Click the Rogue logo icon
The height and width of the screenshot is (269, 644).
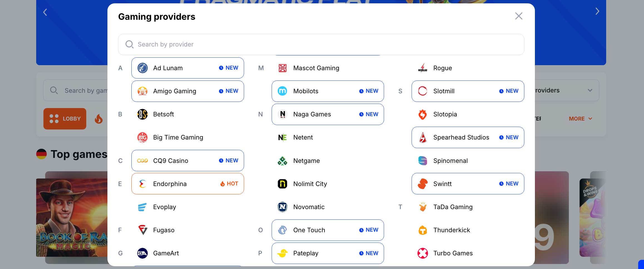tap(422, 68)
